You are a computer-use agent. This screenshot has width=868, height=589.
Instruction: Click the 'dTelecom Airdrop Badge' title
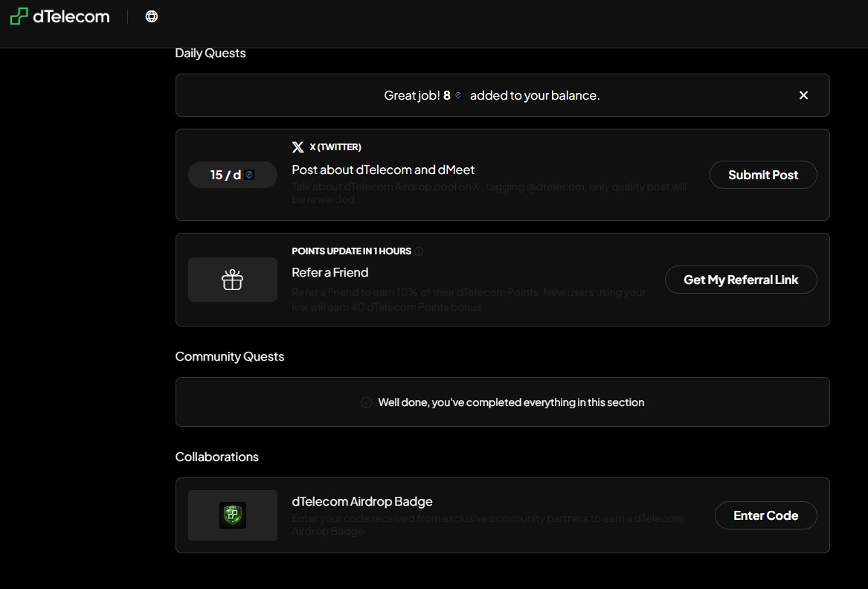tap(362, 501)
